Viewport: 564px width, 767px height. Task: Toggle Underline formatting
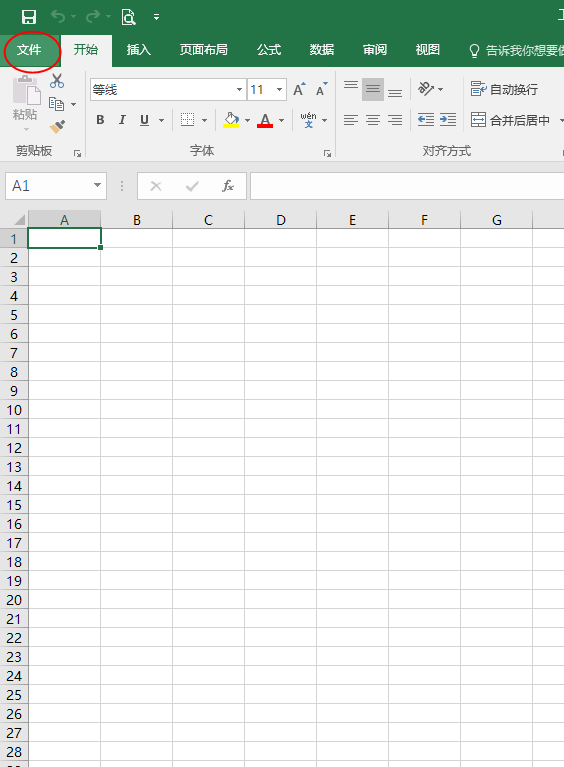144,120
